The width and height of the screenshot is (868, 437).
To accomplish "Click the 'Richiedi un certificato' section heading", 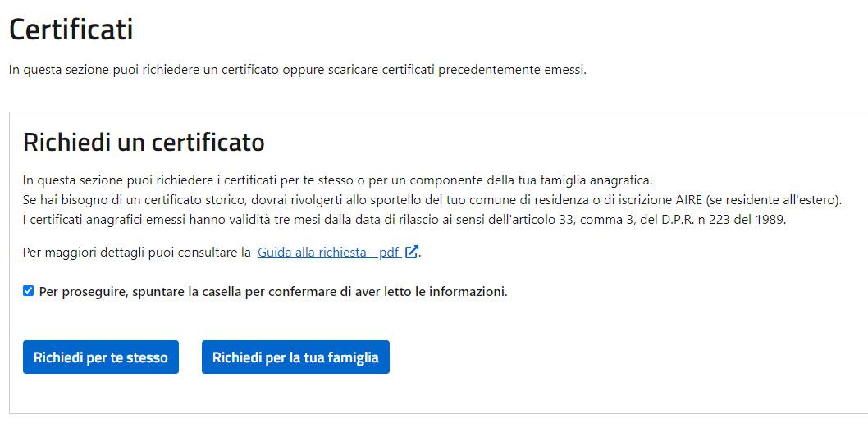I will point(144,142).
